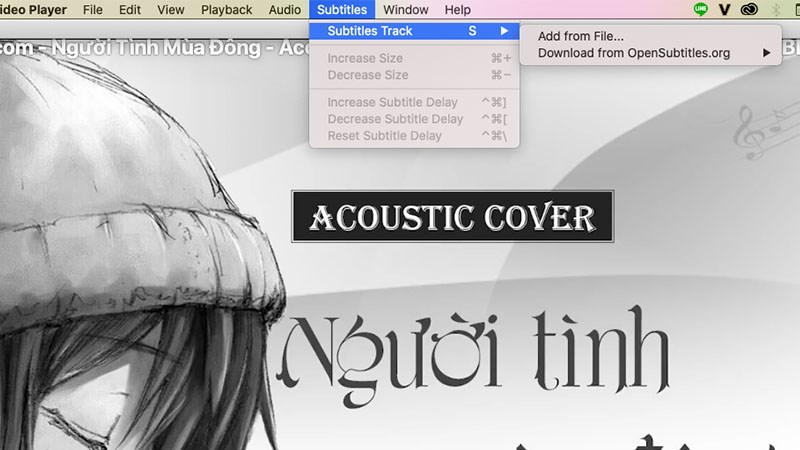Open the Help menu

coord(458,10)
